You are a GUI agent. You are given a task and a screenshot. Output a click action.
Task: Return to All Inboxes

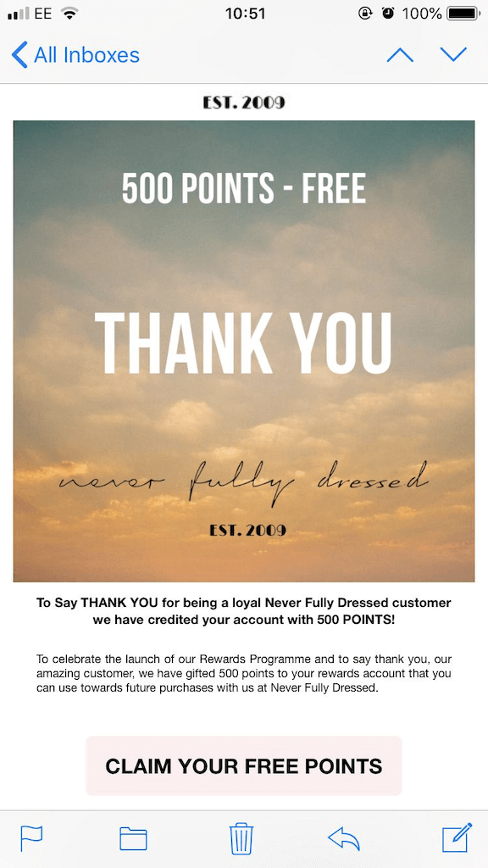click(85, 54)
